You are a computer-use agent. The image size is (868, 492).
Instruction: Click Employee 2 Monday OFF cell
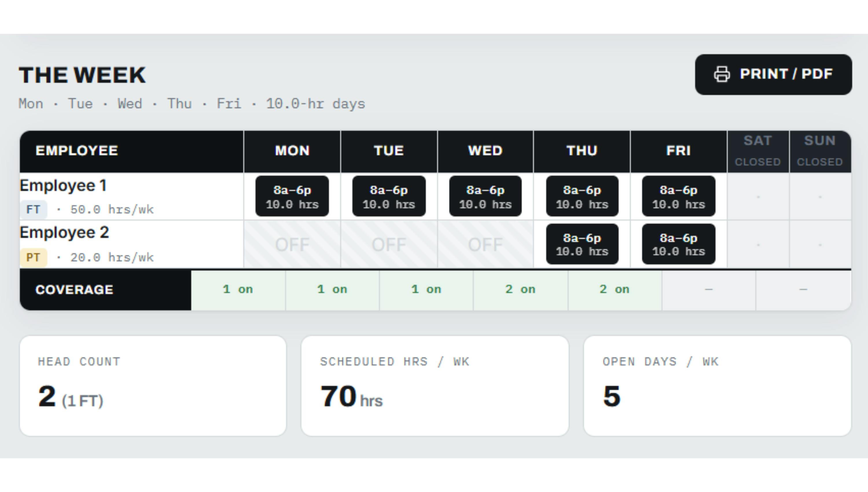[292, 244]
